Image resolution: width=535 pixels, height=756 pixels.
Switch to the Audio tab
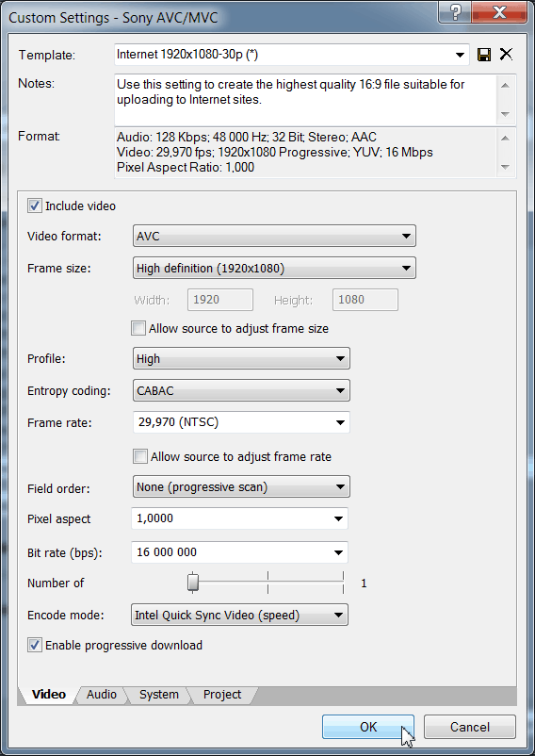click(102, 695)
